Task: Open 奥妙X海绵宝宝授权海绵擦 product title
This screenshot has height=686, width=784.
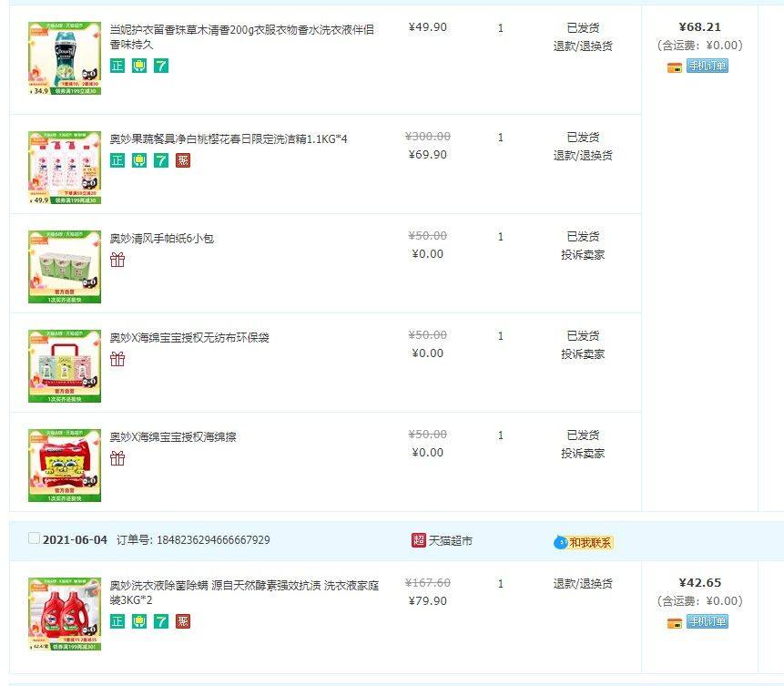Action: (x=173, y=436)
